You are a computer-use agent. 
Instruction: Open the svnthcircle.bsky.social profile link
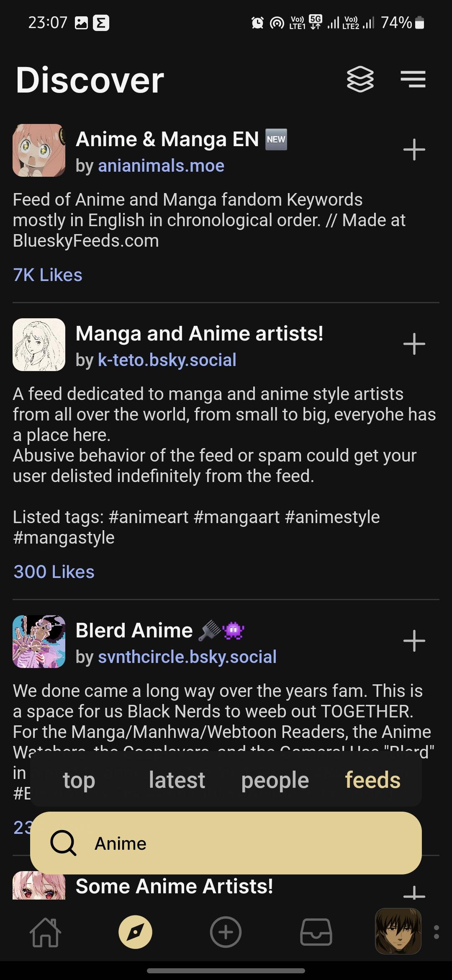tap(187, 657)
